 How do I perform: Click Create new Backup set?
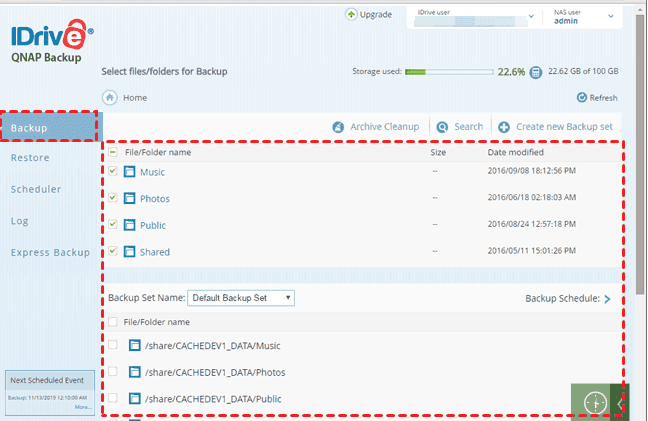pyautogui.click(x=565, y=127)
